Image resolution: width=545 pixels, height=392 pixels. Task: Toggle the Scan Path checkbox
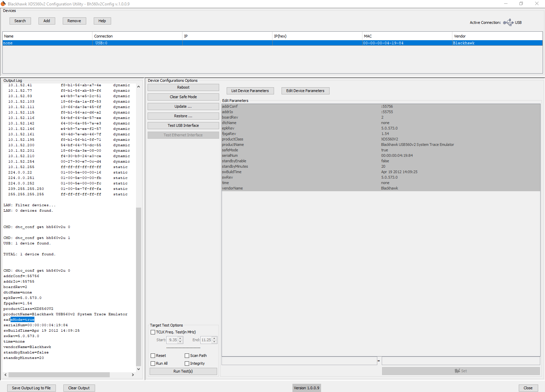click(x=187, y=356)
